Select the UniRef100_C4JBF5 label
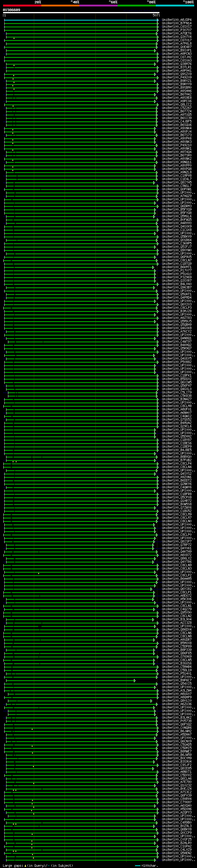 pos(177,121)
